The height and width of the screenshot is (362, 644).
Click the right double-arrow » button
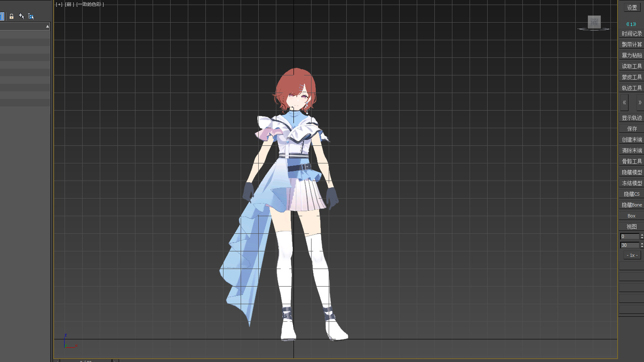coord(639,102)
